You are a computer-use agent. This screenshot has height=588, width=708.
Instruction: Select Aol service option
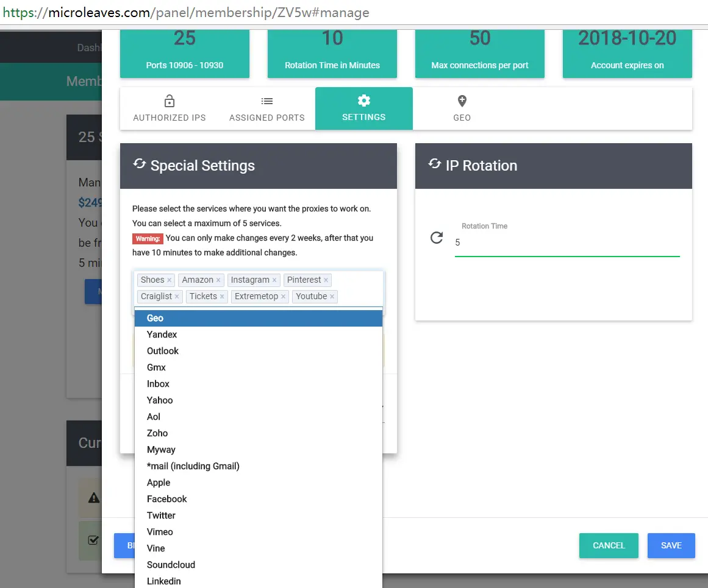coord(259,417)
